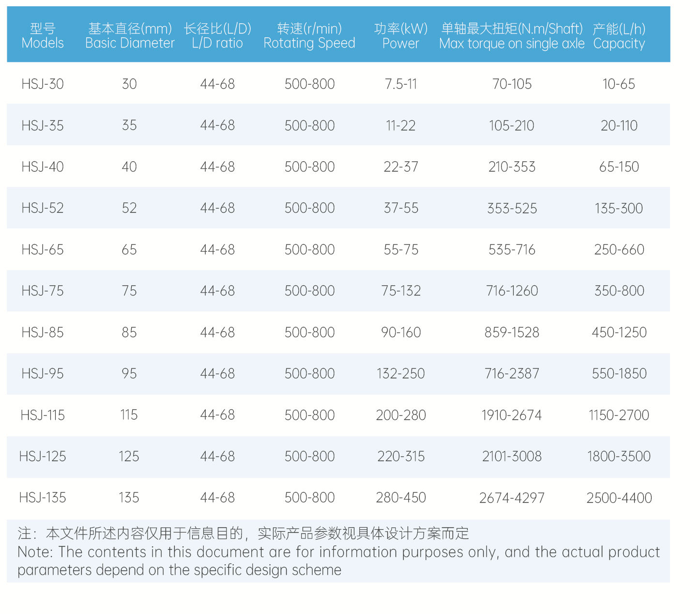
Task: Click the HSJ-115 basic diameter value 115
Action: pyautogui.click(x=129, y=415)
